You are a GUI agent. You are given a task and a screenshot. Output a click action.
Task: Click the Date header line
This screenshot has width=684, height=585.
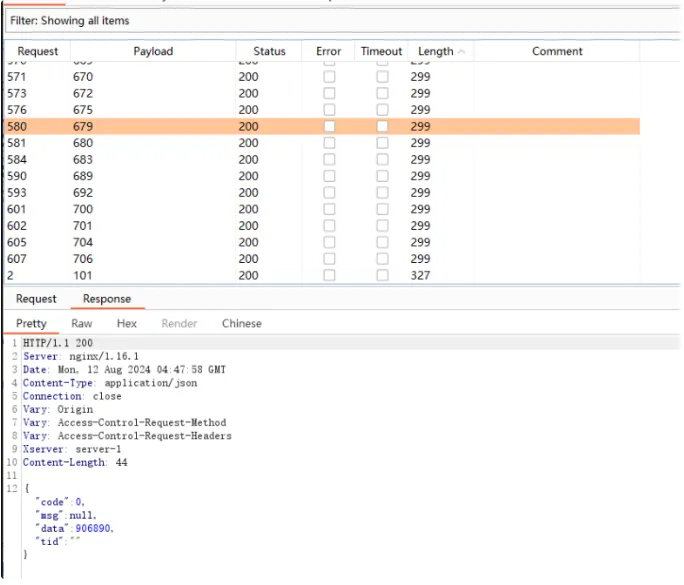[124, 369]
